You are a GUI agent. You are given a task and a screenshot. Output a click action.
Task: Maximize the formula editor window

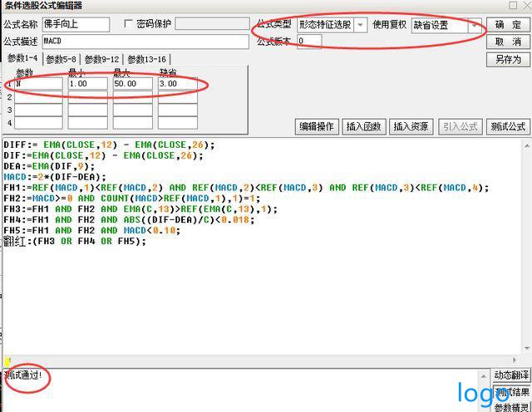[x=514, y=6]
